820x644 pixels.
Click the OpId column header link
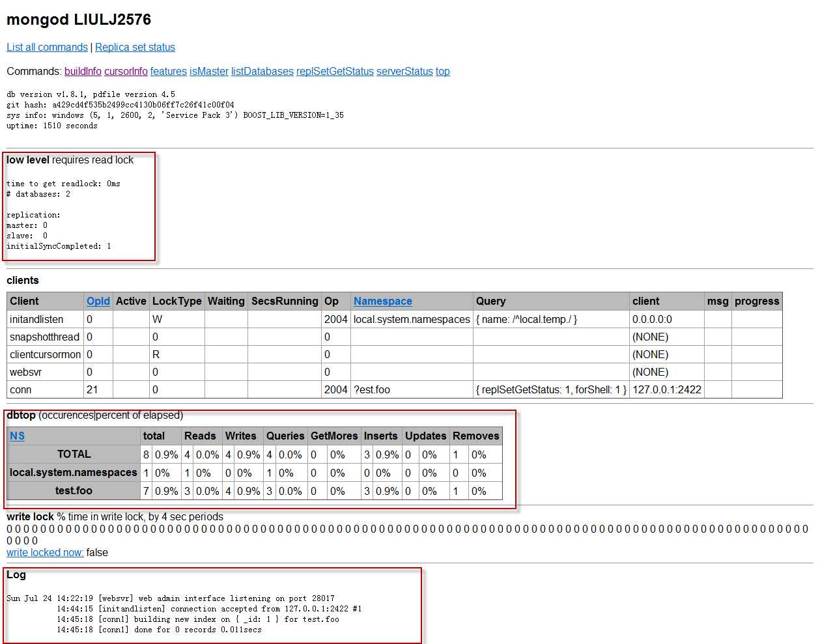[x=98, y=301]
